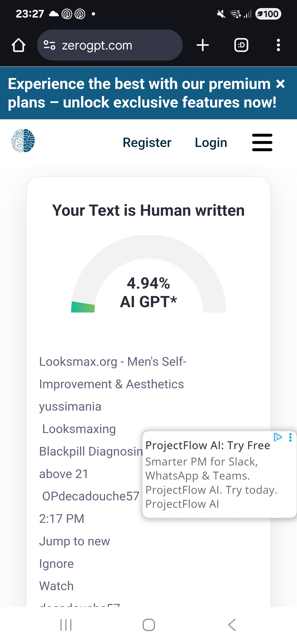This screenshot has width=297, height=644.
Task: Tap the Android home navigation button
Action: [149, 625]
